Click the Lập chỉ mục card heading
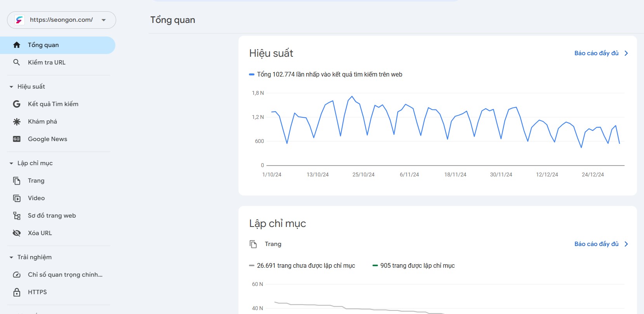Image resolution: width=644 pixels, height=314 pixels. (x=278, y=223)
